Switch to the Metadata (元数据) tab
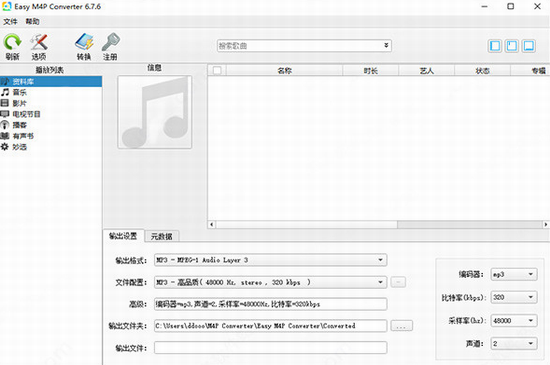The width and height of the screenshot is (550, 365). point(162,236)
